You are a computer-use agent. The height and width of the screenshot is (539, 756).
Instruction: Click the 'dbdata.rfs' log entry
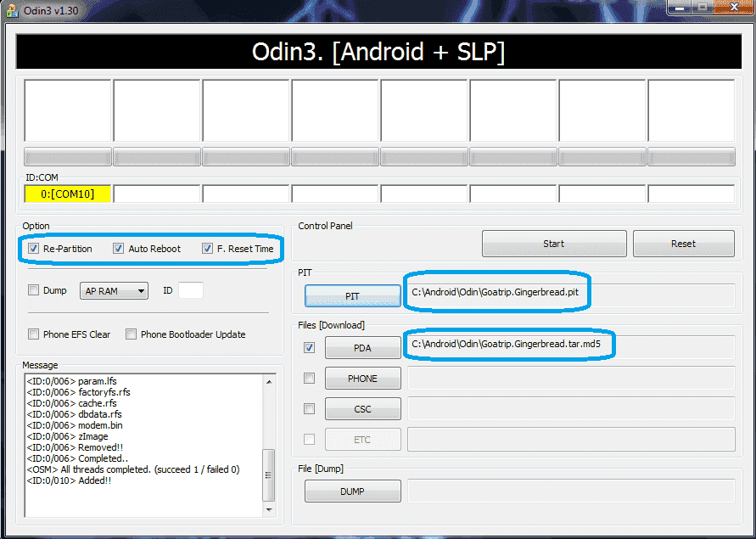coord(75,414)
